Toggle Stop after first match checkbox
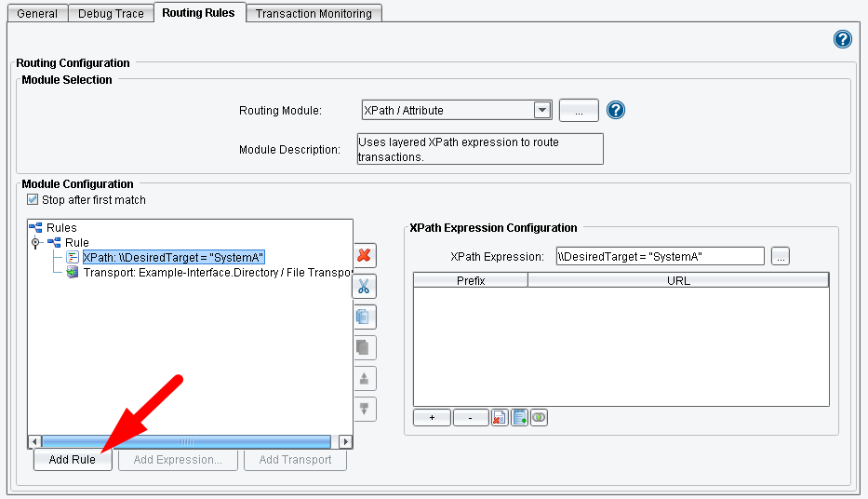The image size is (868, 499). click(33, 200)
